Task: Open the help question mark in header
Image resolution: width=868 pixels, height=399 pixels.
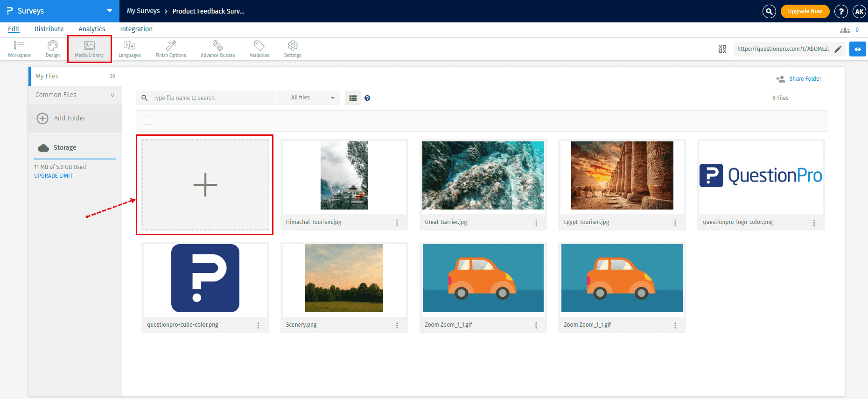Action: click(x=841, y=11)
